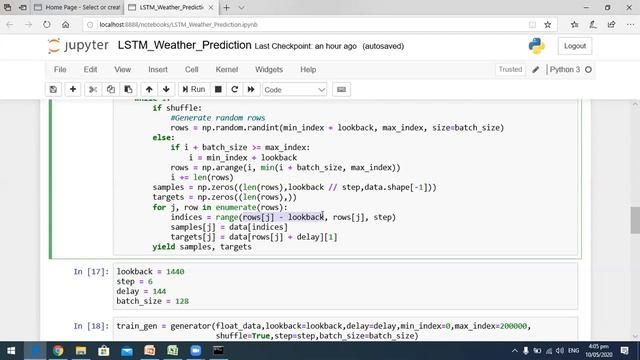
Task: Click the vertical scrollbar thumb
Action: tap(635, 220)
